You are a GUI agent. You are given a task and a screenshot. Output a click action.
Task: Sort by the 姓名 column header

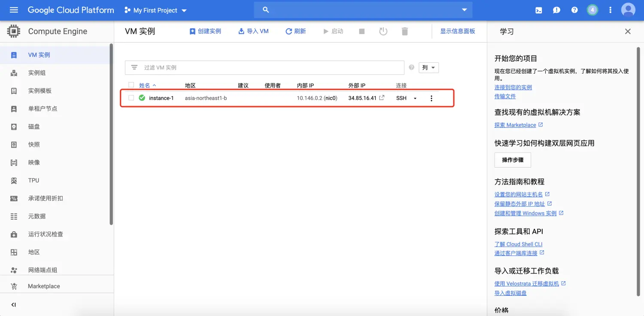coord(148,86)
